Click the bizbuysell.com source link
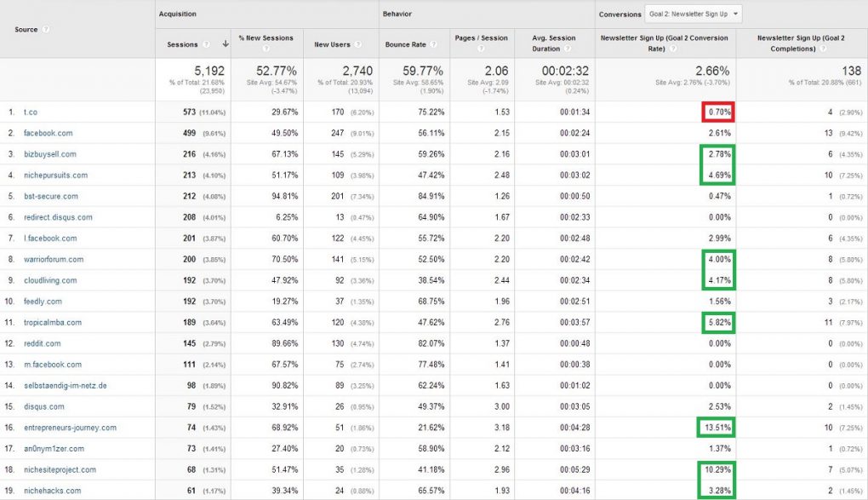 50,154
